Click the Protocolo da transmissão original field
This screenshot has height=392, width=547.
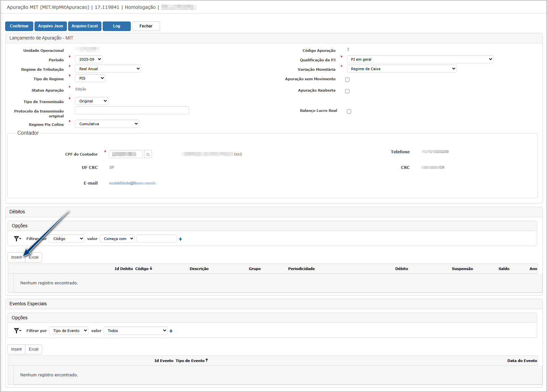point(132,111)
